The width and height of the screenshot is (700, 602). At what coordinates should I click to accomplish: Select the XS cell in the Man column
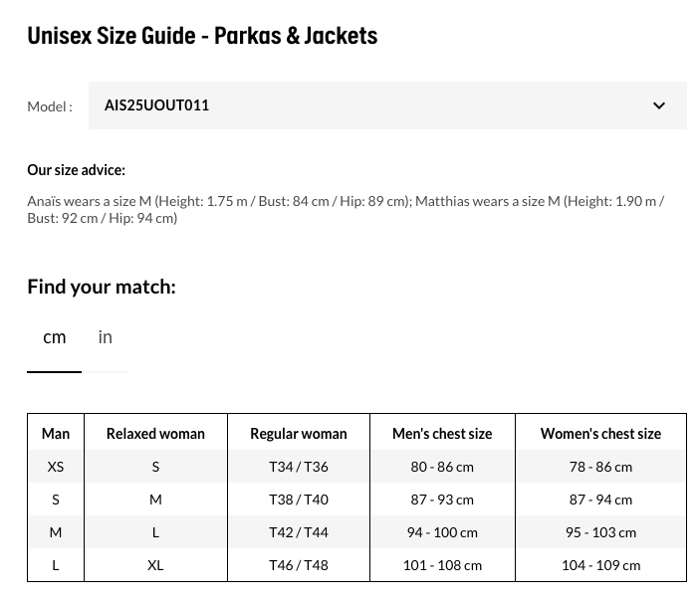(x=56, y=467)
